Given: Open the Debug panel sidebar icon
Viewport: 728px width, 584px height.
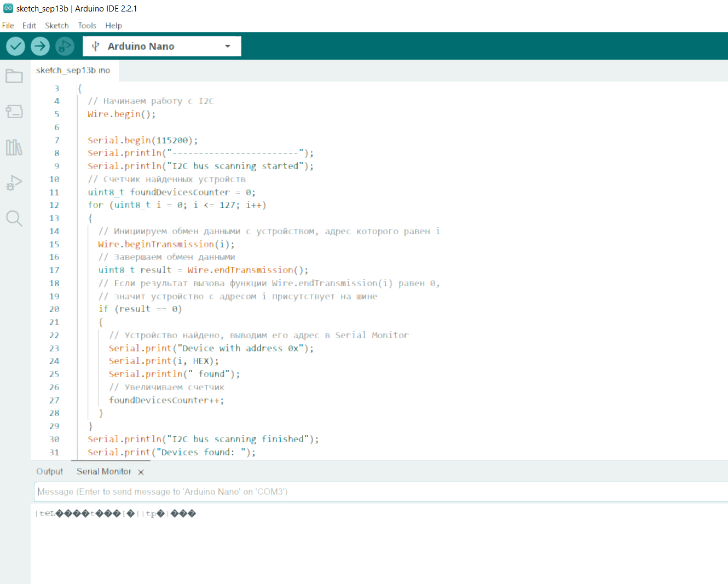Looking at the screenshot, I should pyautogui.click(x=14, y=183).
